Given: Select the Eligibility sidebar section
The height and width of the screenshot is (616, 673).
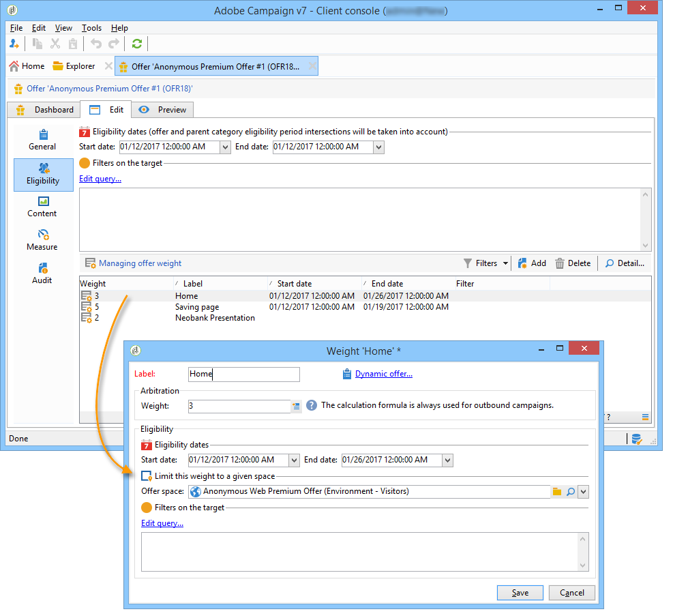Looking at the screenshot, I should pyautogui.click(x=44, y=175).
